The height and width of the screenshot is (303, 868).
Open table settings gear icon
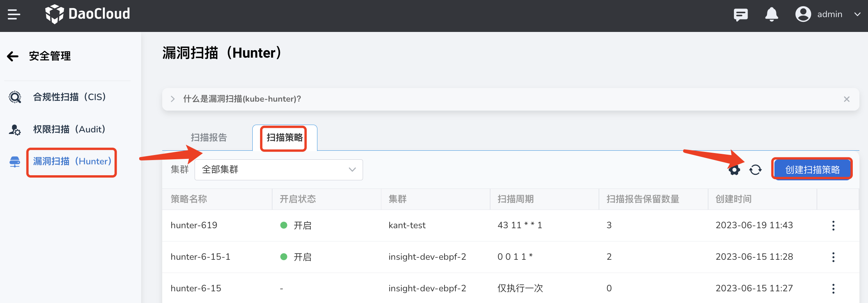coord(734,170)
